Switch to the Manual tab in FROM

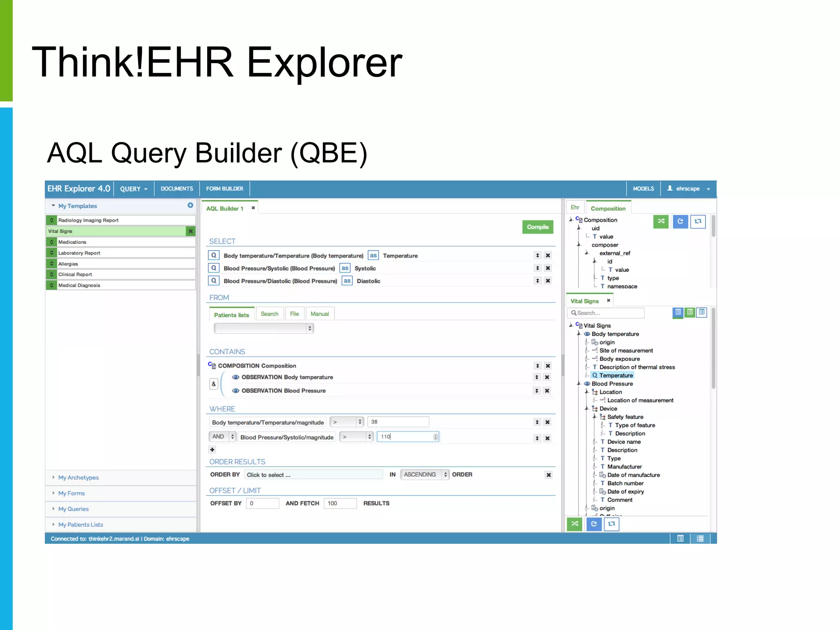pyautogui.click(x=320, y=314)
